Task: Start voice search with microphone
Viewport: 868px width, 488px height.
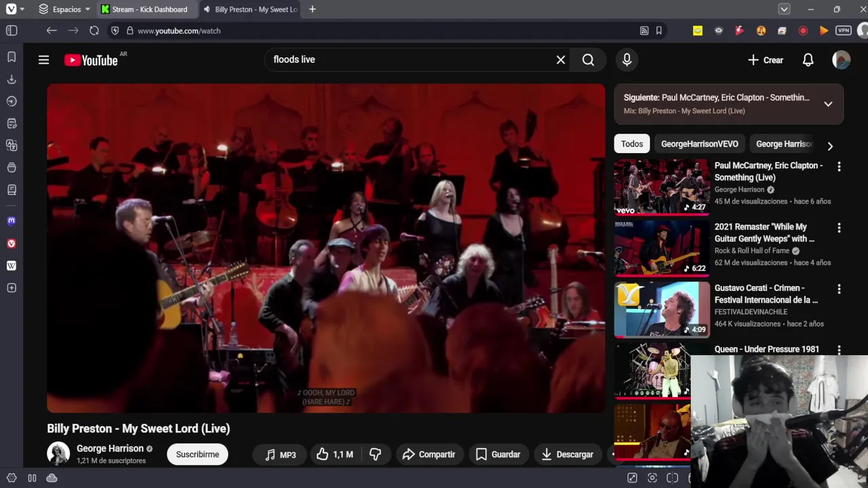Action: (x=627, y=60)
